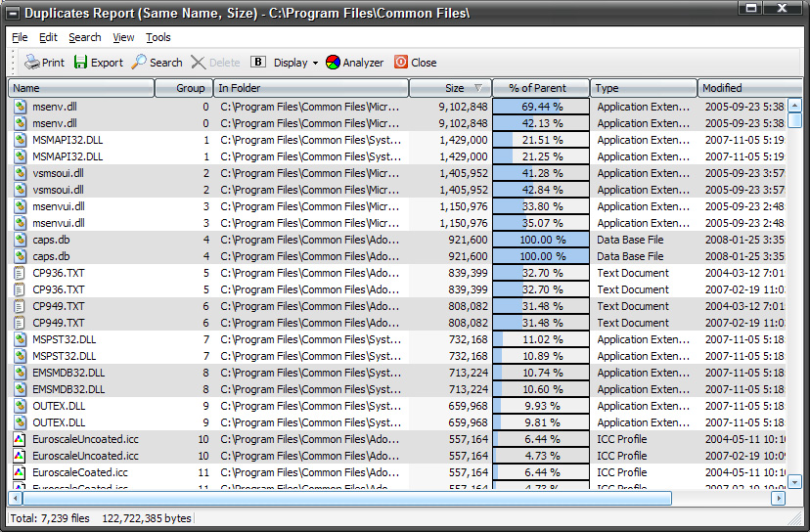Image resolution: width=810 pixels, height=532 pixels.
Task: Click the red Close icon in toolbar
Action: pyautogui.click(x=401, y=63)
